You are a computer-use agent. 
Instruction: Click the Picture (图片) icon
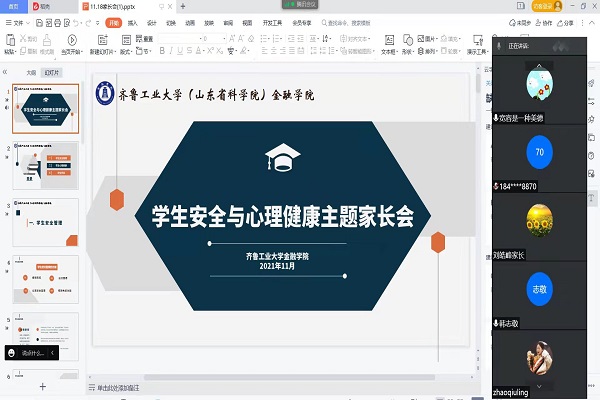421,39
